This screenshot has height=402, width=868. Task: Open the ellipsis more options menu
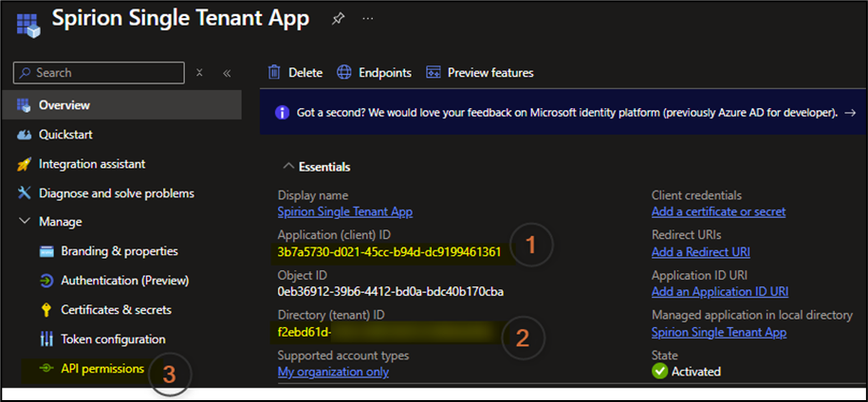pyautogui.click(x=367, y=18)
